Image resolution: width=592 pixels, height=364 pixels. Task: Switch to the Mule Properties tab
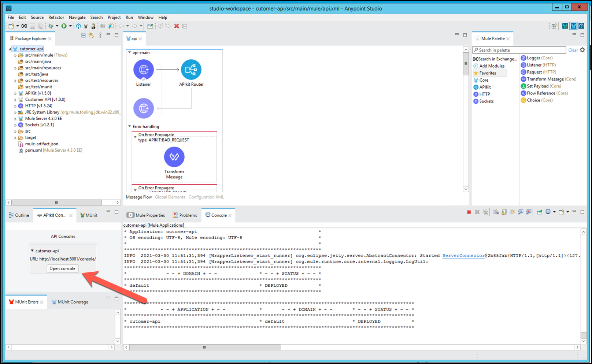coord(146,215)
